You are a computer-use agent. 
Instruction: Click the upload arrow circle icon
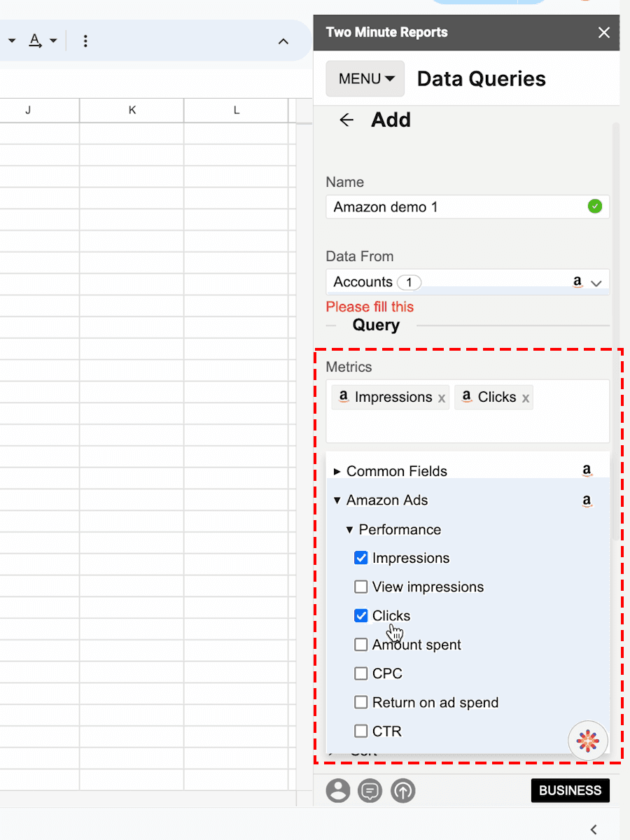click(403, 790)
